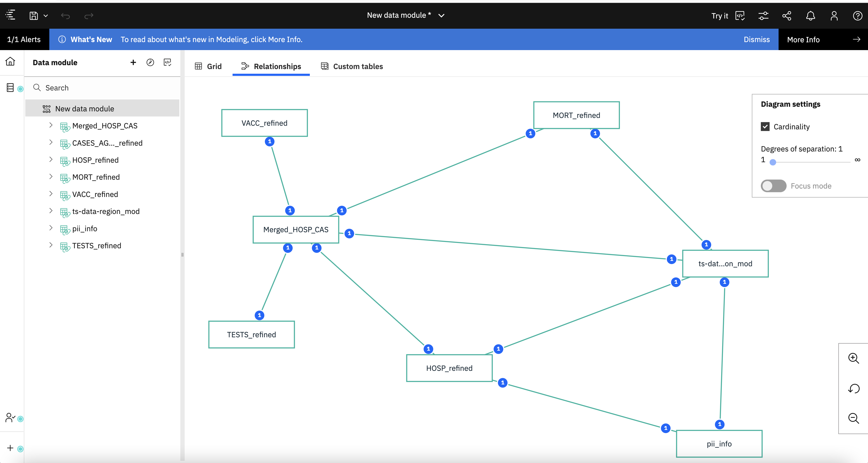Open the Help question mark icon
The image size is (868, 463).
click(858, 16)
